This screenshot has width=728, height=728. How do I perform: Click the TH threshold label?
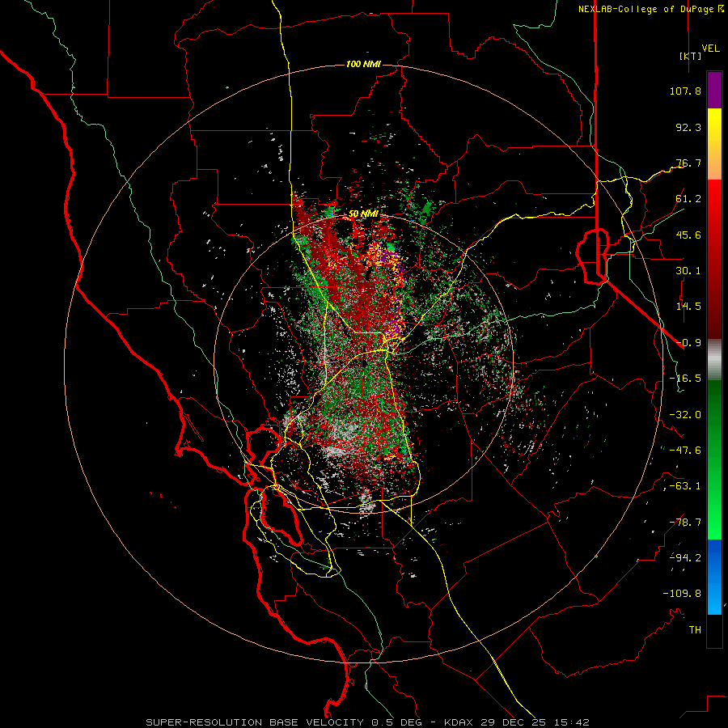point(695,630)
